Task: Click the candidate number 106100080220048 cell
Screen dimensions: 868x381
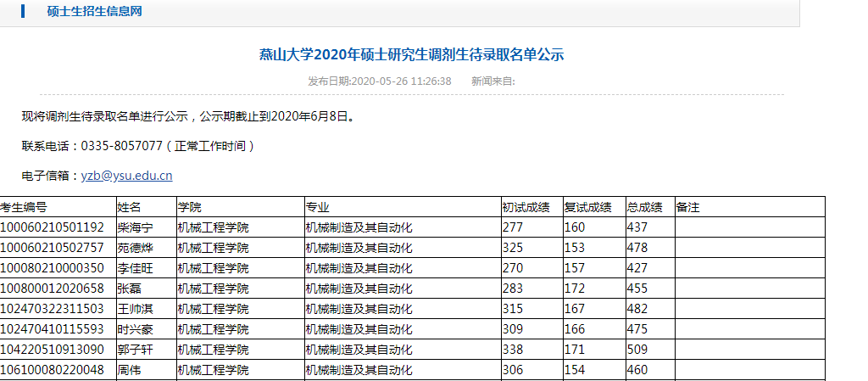Action: point(52,370)
